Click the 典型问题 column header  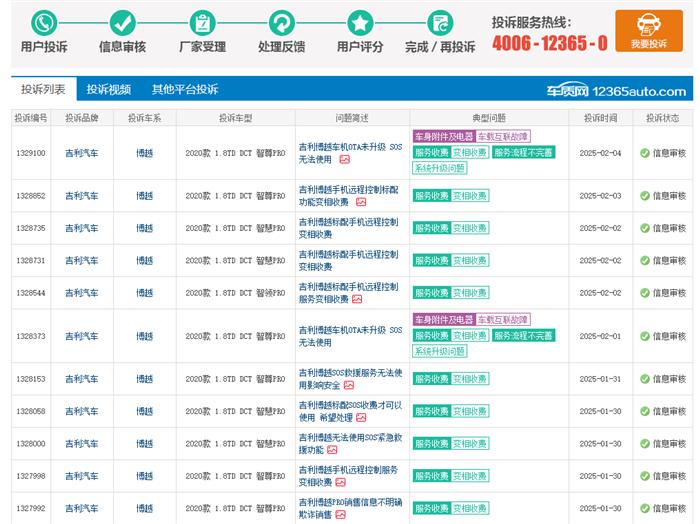489,118
